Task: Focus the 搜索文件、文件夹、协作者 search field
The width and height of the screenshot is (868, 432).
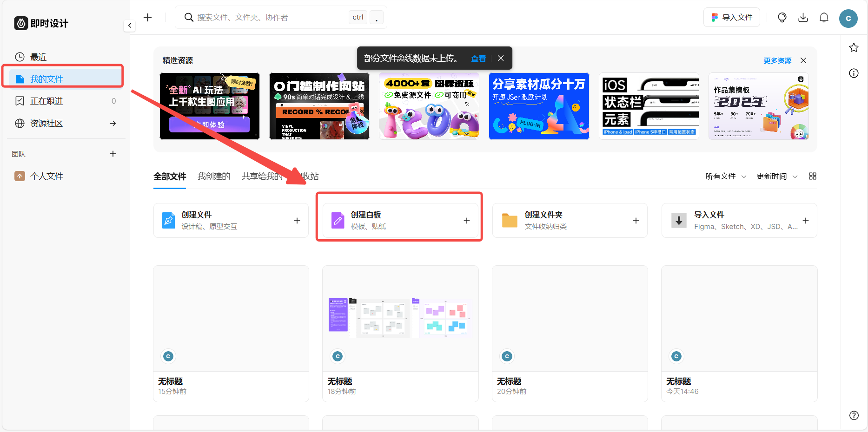Action: coord(281,17)
